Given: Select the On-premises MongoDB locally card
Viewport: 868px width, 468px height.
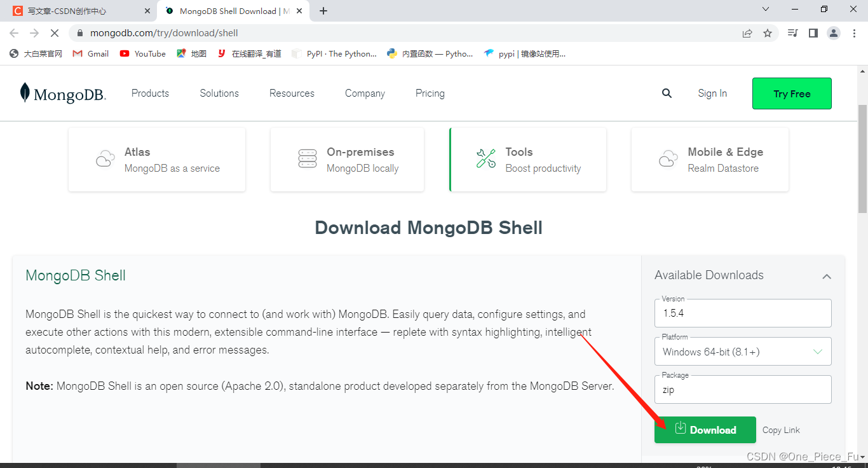Looking at the screenshot, I should 347,160.
